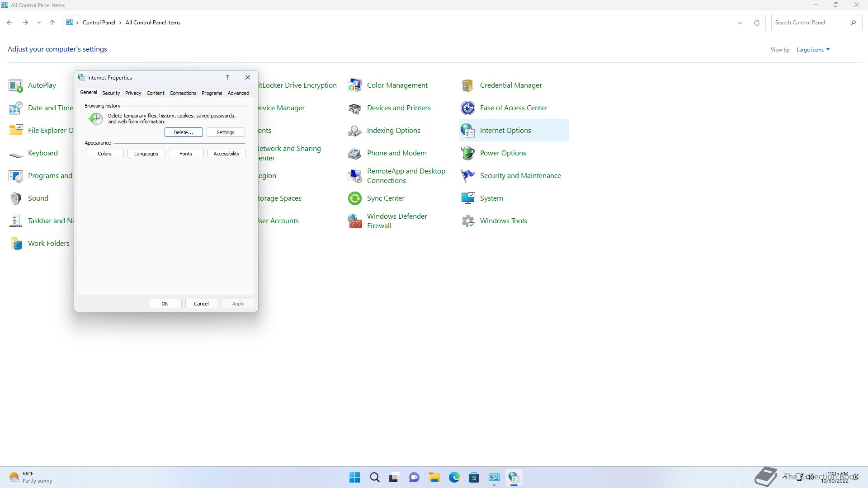Expand the address bar history dropdown
The height and width of the screenshot is (488, 868).
tap(740, 23)
